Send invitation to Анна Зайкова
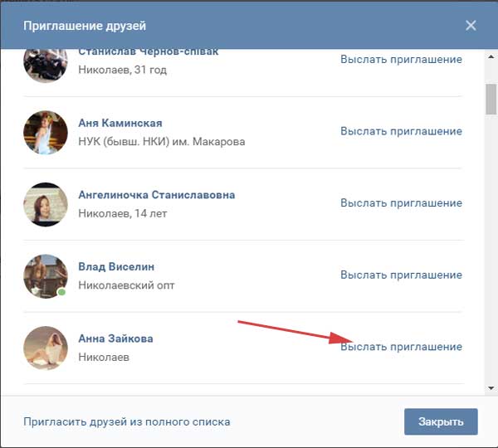Viewport: 498px width, 448px height. pyautogui.click(x=401, y=347)
